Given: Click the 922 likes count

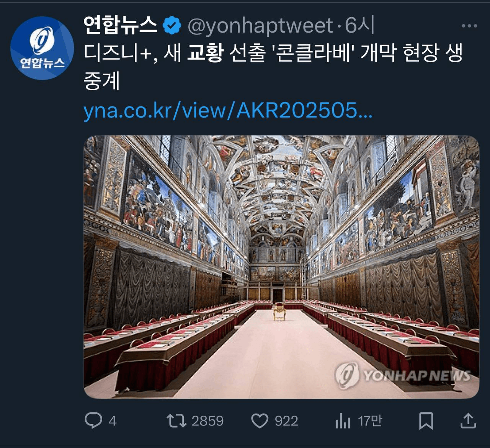Looking at the screenshot, I should [x=286, y=421].
